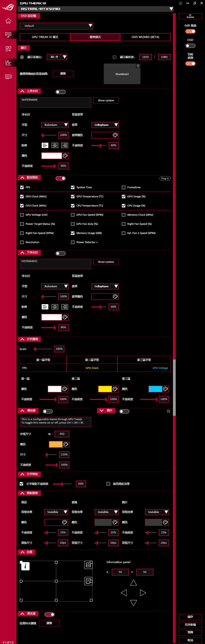
Task: Check the Frametime checkbox
Action: point(124,187)
